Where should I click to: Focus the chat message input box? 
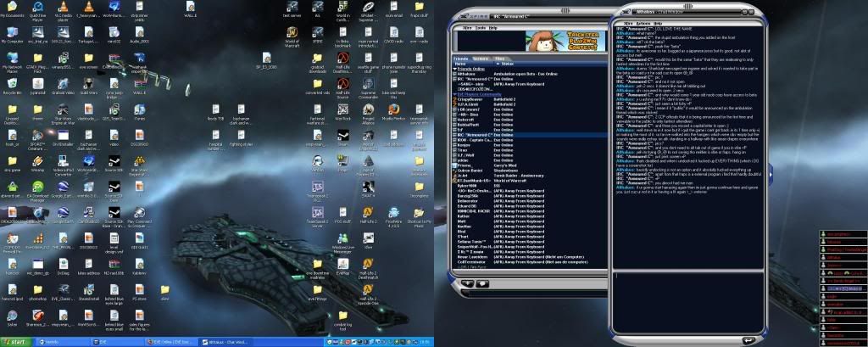pos(688,302)
